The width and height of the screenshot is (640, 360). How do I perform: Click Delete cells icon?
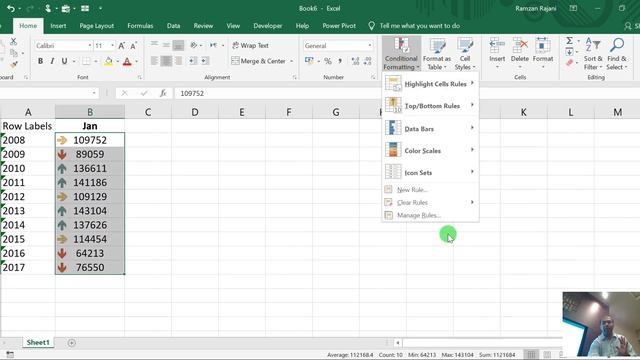point(520,46)
